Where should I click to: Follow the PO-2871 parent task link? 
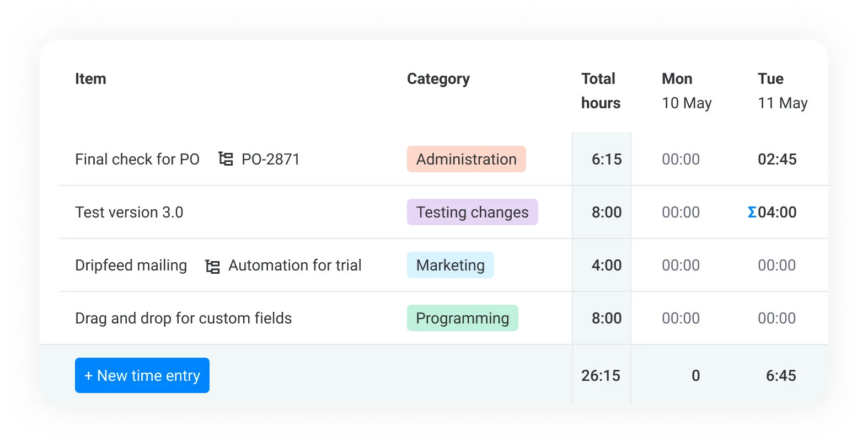click(x=271, y=159)
